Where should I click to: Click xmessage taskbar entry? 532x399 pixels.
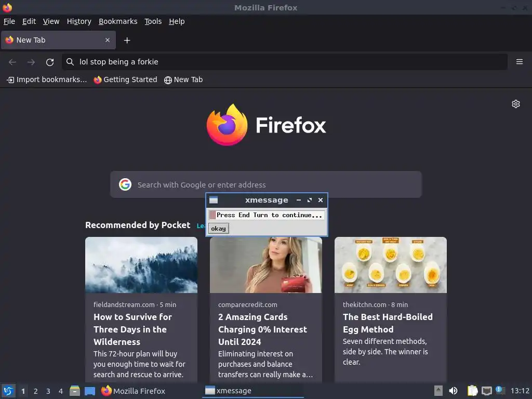[x=253, y=391]
